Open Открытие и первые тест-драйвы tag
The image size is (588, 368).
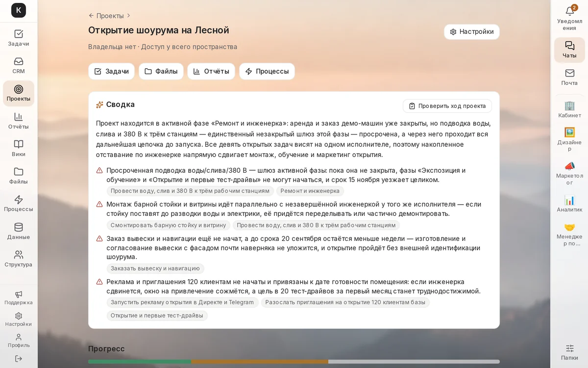157,315
